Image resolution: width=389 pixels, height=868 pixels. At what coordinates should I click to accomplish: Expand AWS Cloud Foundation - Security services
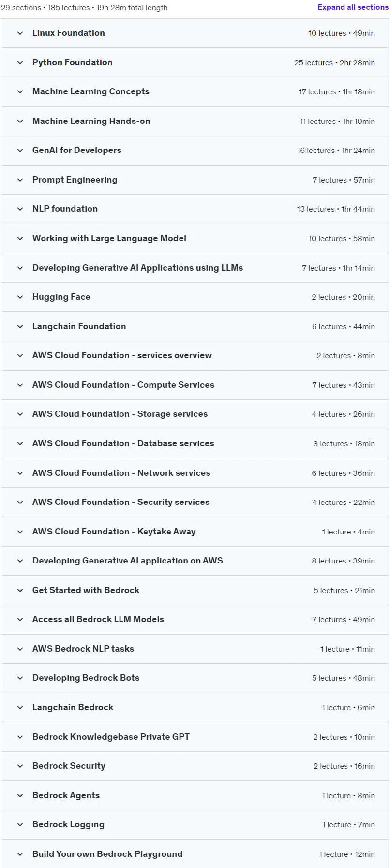(194, 503)
